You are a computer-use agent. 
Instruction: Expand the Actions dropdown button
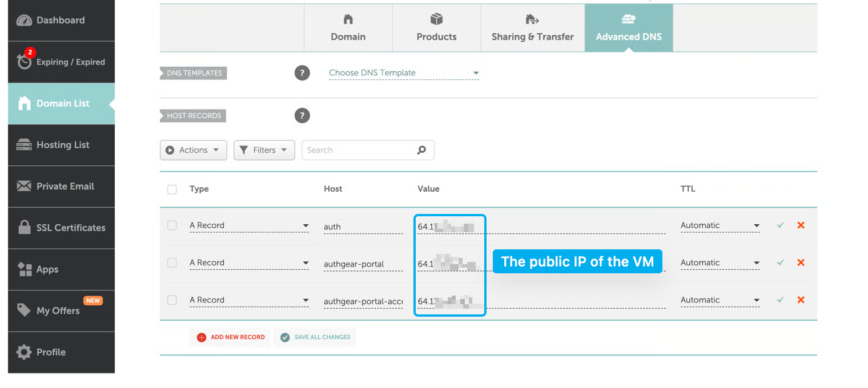[x=193, y=150]
